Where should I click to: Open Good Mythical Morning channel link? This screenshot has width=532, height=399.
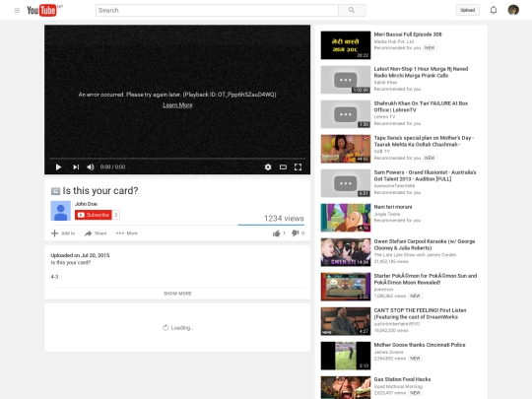point(398,386)
